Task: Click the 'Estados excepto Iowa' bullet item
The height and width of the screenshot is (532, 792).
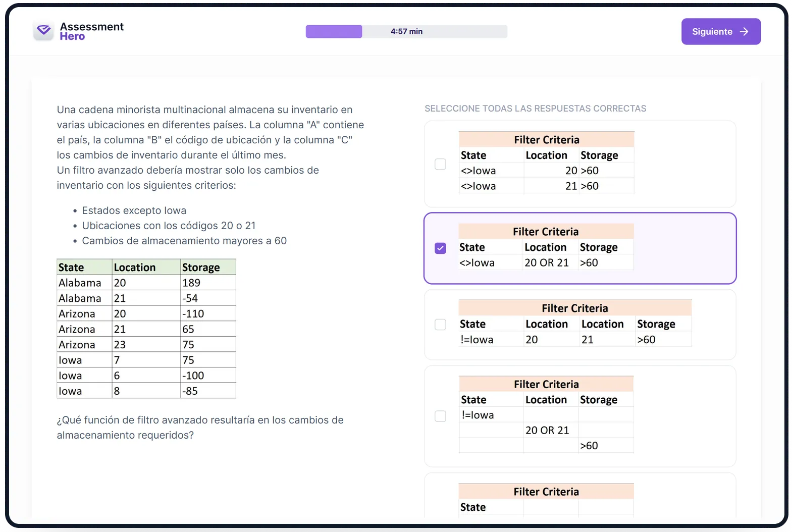Action: click(134, 210)
